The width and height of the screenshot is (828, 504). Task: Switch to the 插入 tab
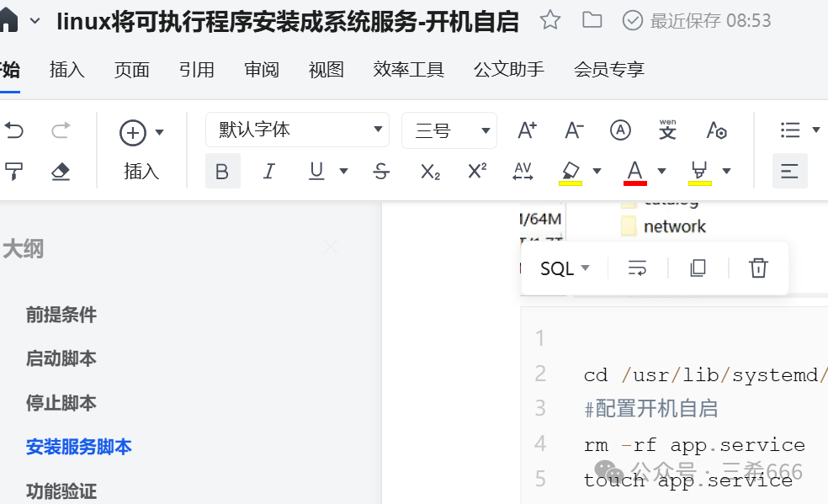pos(67,70)
